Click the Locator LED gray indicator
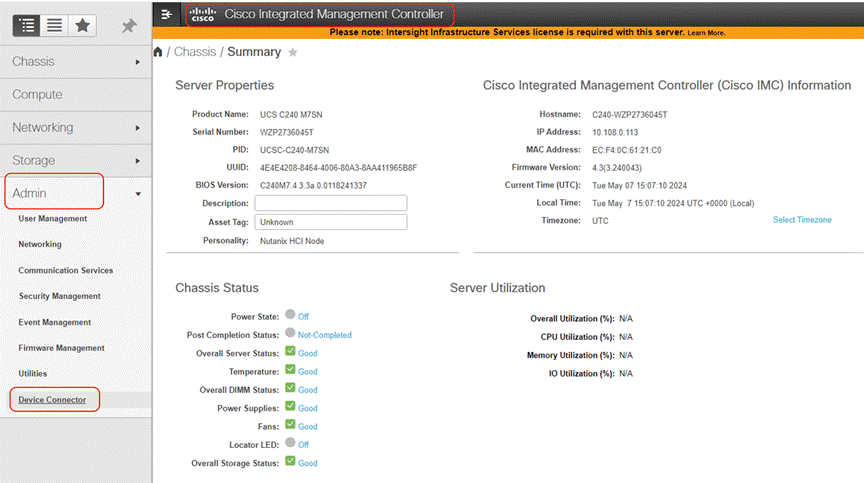This screenshot has width=864, height=483. point(290,442)
